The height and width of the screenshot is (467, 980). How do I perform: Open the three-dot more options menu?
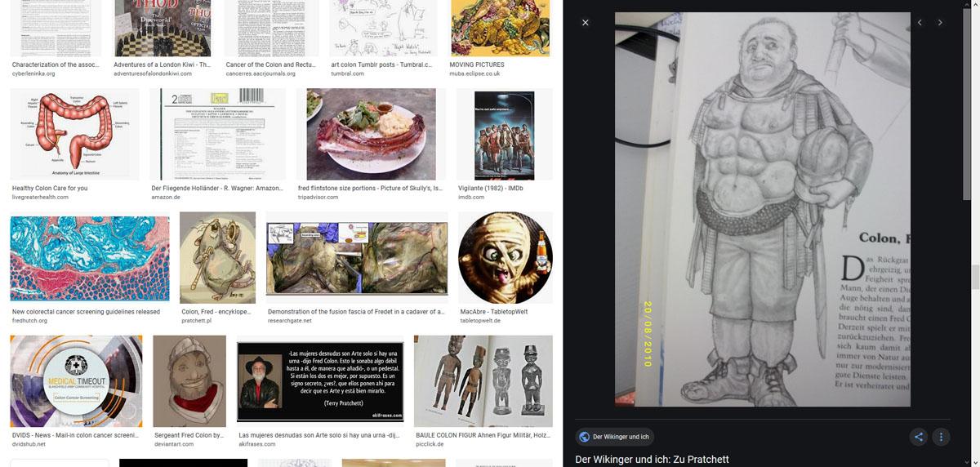(941, 437)
